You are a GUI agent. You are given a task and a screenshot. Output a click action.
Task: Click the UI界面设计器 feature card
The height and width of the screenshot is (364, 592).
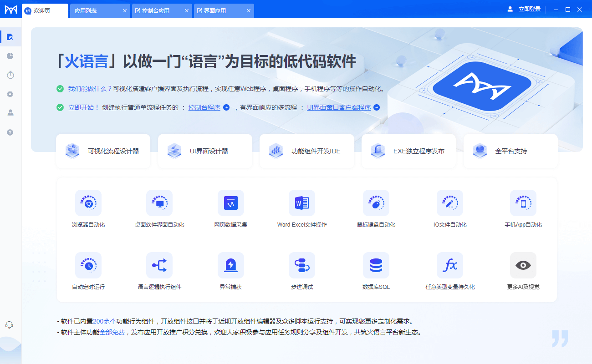(x=204, y=151)
